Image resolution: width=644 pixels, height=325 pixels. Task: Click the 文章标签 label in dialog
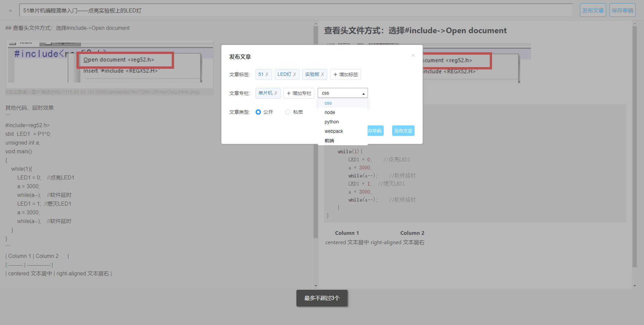tap(239, 74)
